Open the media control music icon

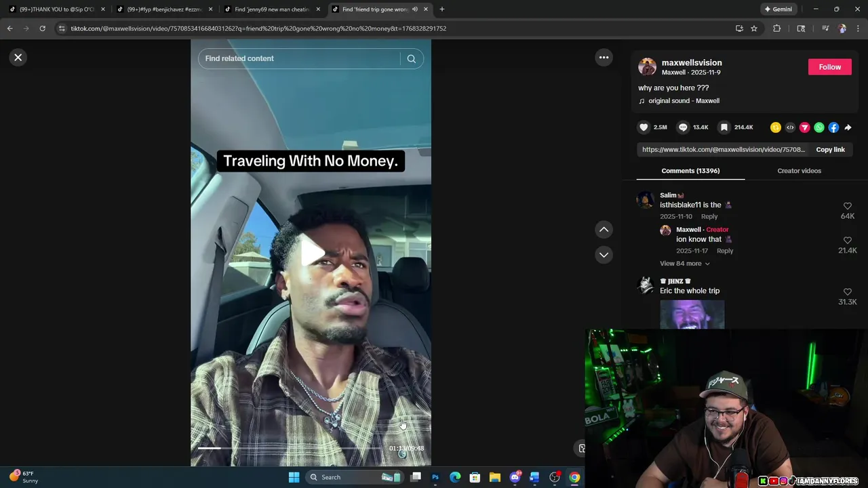(x=825, y=28)
